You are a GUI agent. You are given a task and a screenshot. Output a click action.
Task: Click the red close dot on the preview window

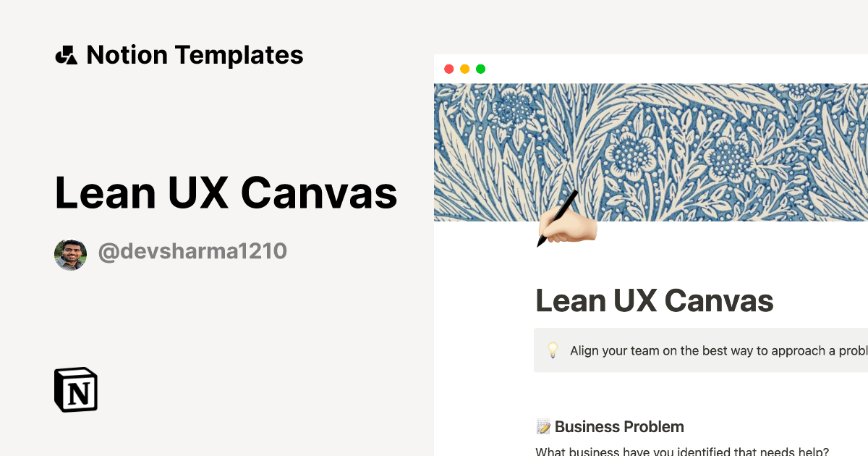point(449,68)
